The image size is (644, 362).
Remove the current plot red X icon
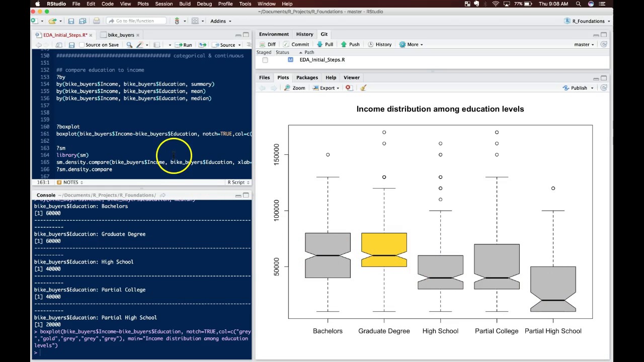[348, 87]
